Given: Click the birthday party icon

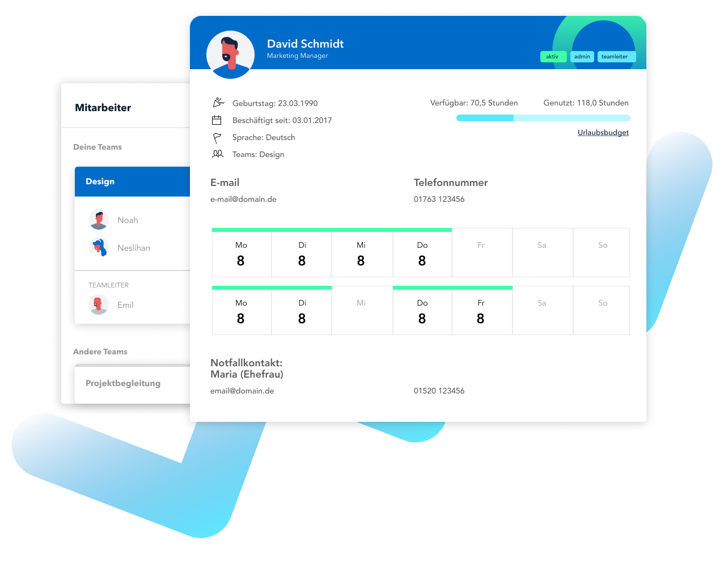Looking at the screenshot, I should tap(218, 103).
